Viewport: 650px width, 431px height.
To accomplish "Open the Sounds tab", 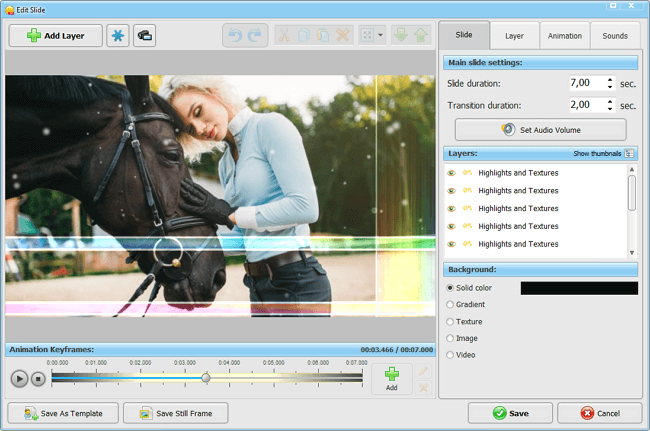I will pyautogui.click(x=615, y=36).
